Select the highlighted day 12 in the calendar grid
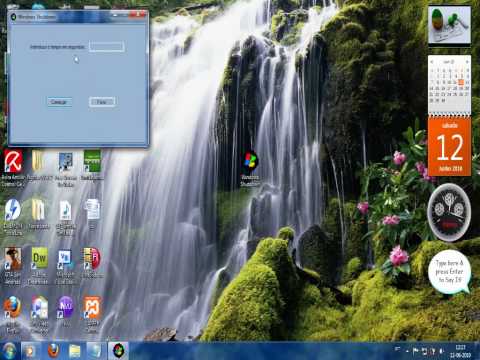The image size is (480, 360). tap(461, 82)
